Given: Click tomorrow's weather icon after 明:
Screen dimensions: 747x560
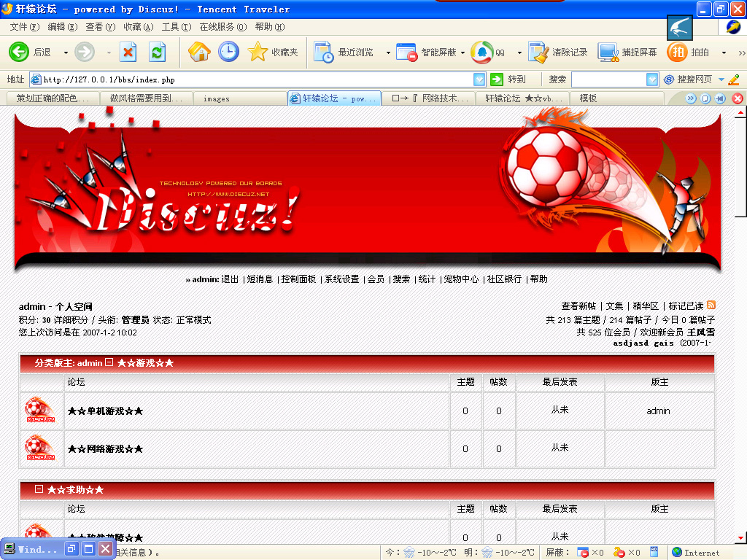Looking at the screenshot, I should (487, 553).
